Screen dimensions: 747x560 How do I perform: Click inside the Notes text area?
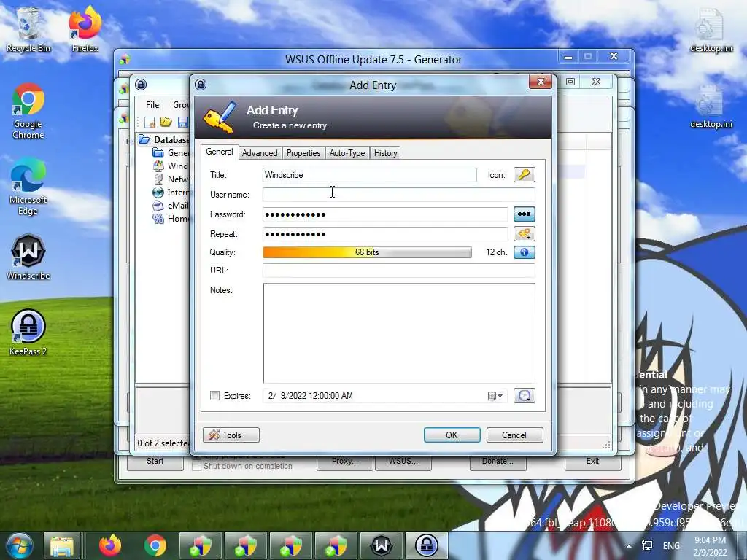coord(399,332)
